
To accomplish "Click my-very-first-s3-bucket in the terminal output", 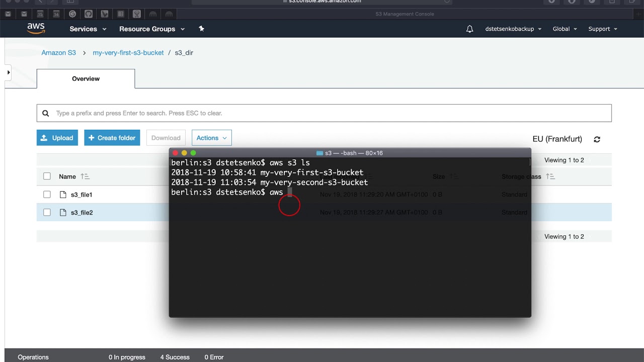I will coord(312,172).
